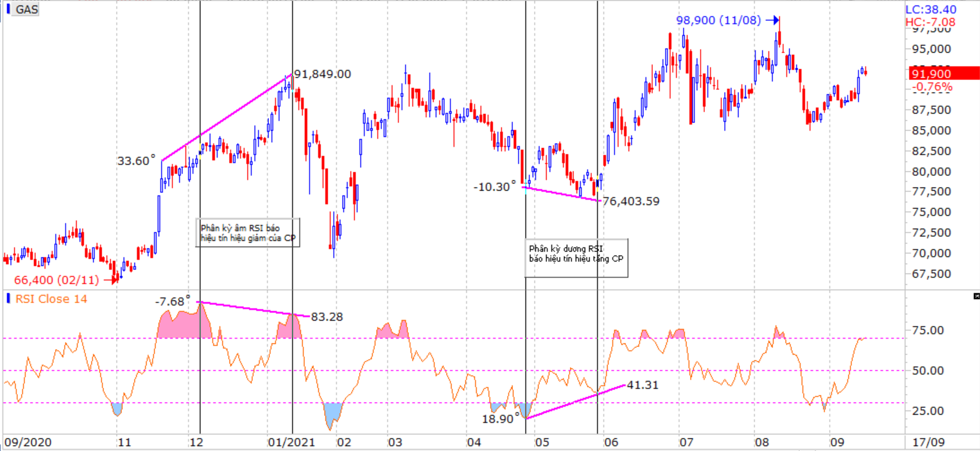This screenshot has width=980, height=451.
Task: Close the RSI indicator panel
Action: pyautogui.click(x=976, y=296)
